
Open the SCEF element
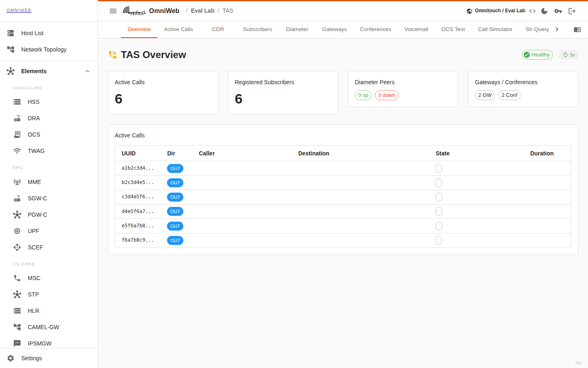[x=49, y=247]
